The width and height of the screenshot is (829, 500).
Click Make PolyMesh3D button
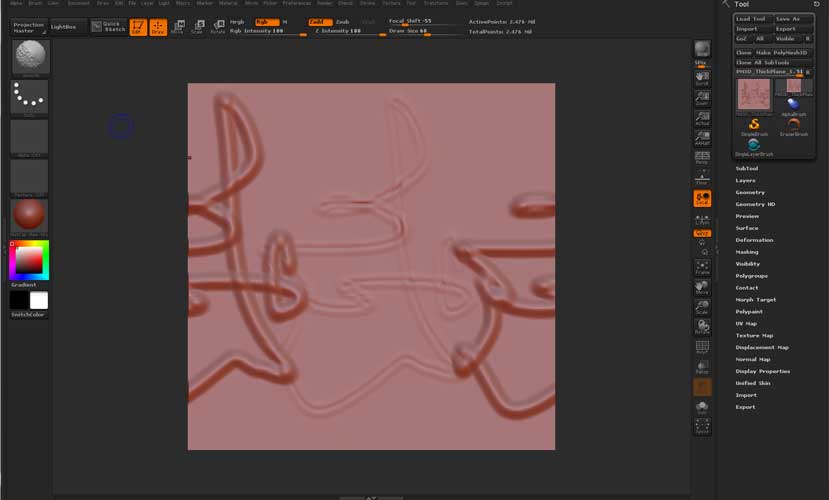click(x=783, y=52)
